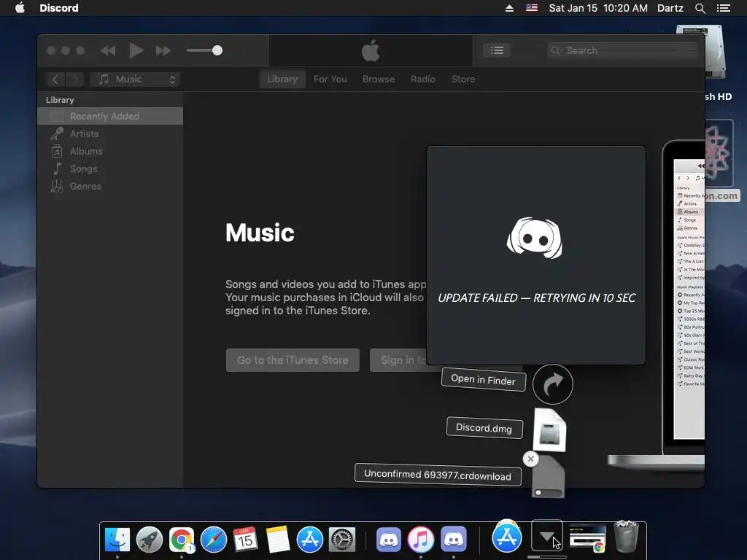Select Artists in the Library sidebar
This screenshot has height=560, width=747.
(110, 134)
